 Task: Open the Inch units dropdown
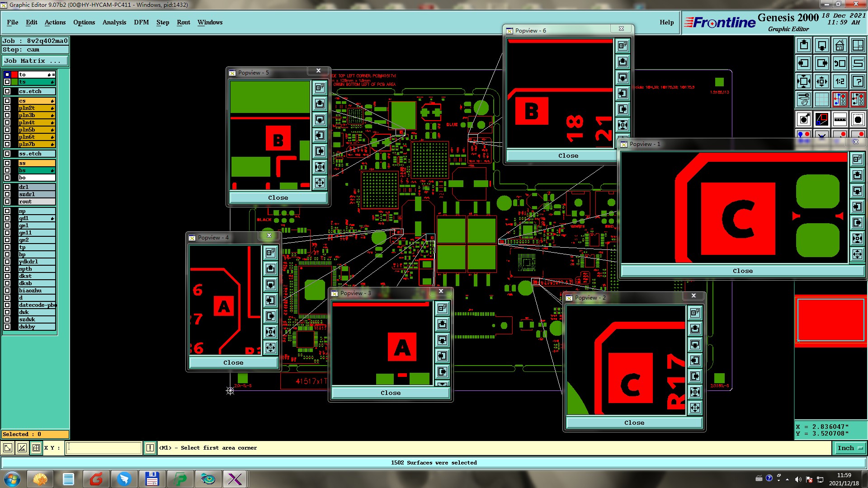pos(849,448)
